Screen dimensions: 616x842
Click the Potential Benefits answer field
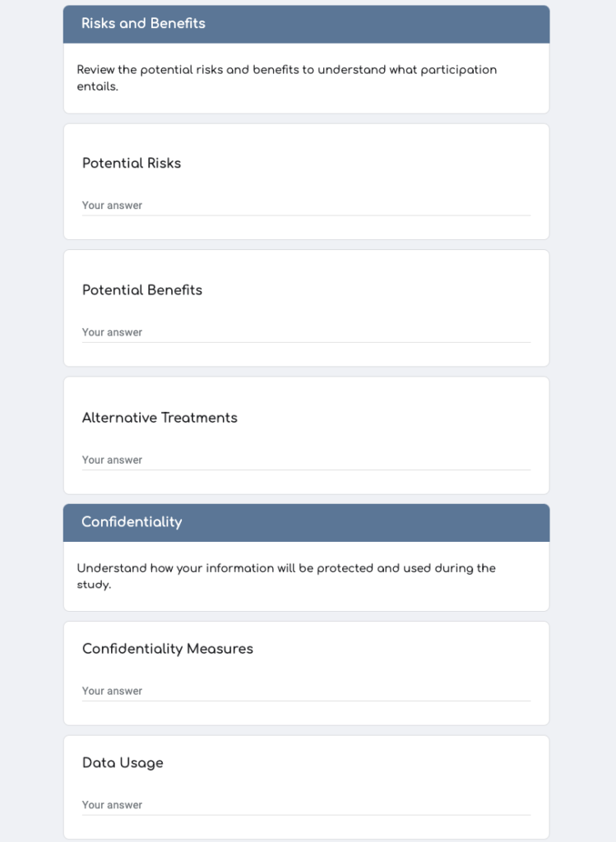point(306,332)
